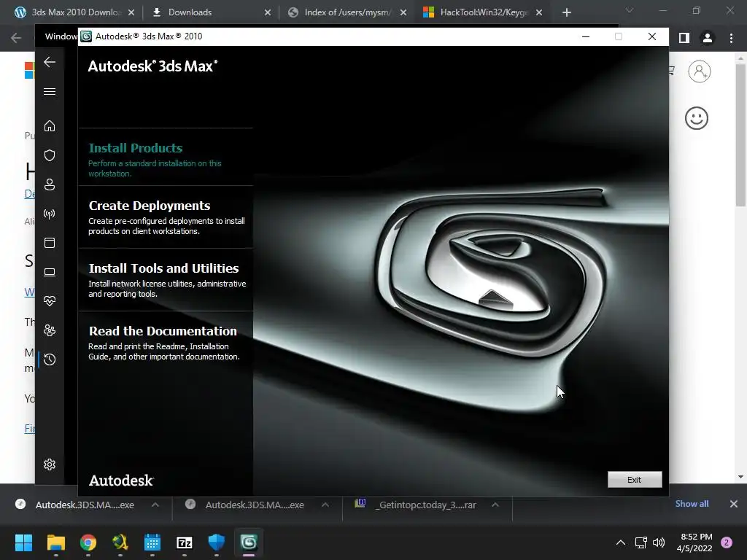Open Windows Security settings gear
747x560 pixels.
(50, 464)
